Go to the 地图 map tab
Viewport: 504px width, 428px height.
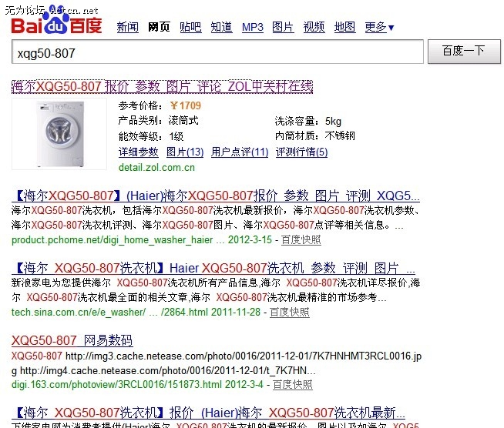coord(344,28)
